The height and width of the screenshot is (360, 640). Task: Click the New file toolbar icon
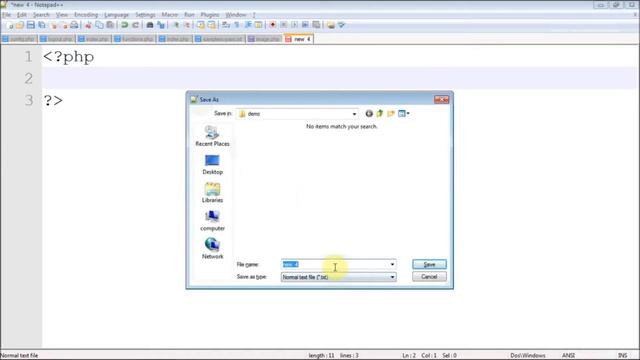9,25
